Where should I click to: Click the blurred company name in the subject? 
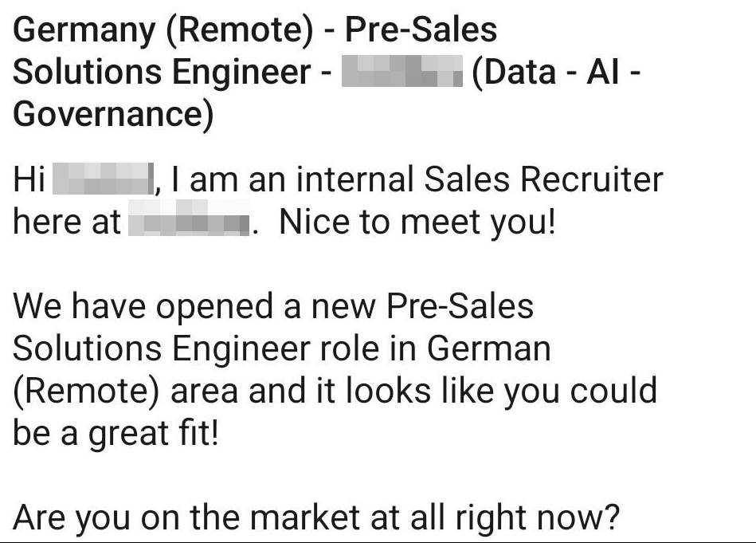(402, 73)
